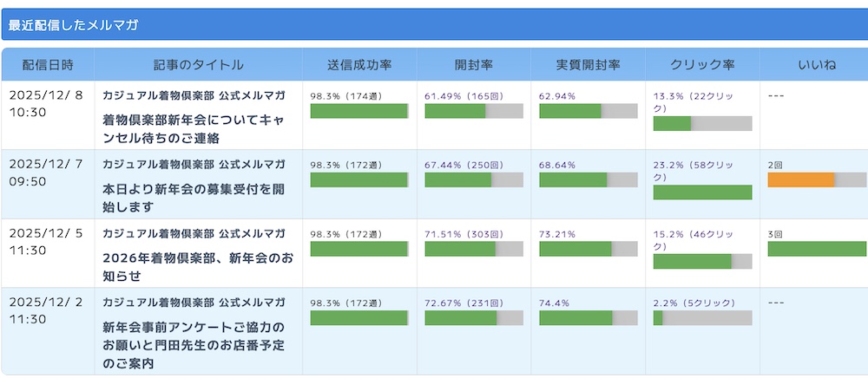
Task: Open 2026年着物倶楽部、新年会のお知らせ article
Action: click(197, 267)
